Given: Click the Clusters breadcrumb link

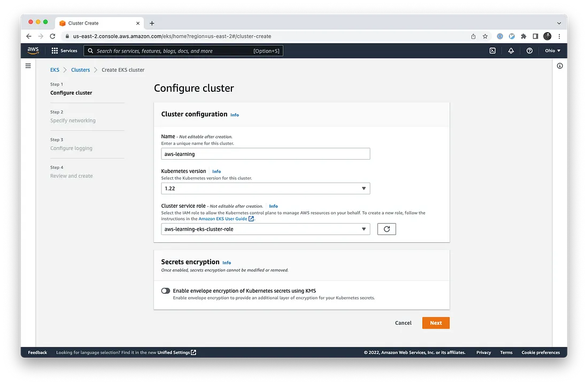Looking at the screenshot, I should (81, 70).
